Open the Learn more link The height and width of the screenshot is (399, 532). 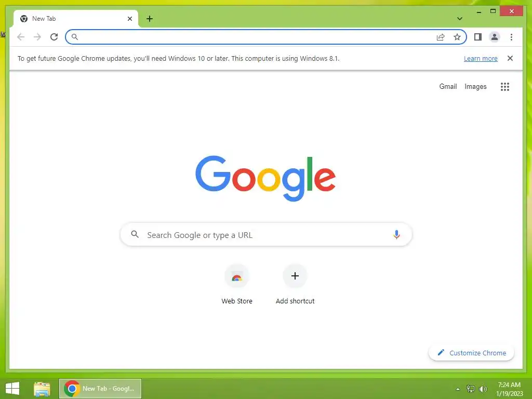[x=481, y=58]
